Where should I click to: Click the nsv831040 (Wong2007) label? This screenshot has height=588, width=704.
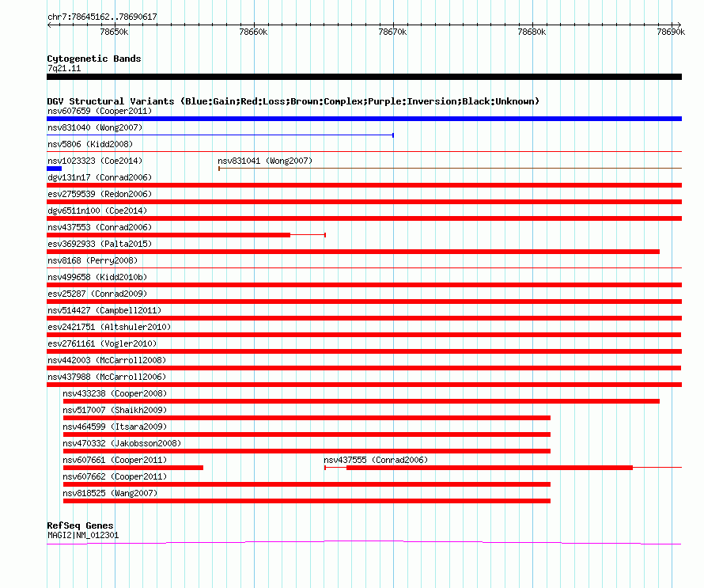pos(95,127)
